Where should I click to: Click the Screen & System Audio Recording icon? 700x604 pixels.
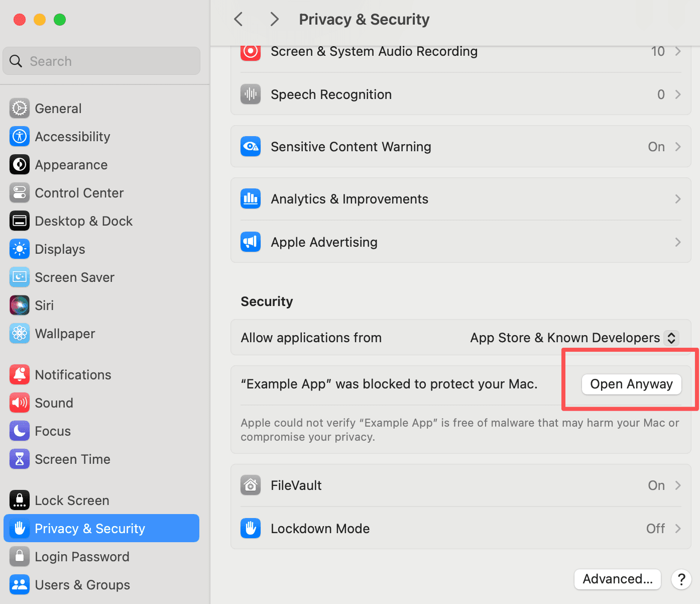click(x=251, y=52)
